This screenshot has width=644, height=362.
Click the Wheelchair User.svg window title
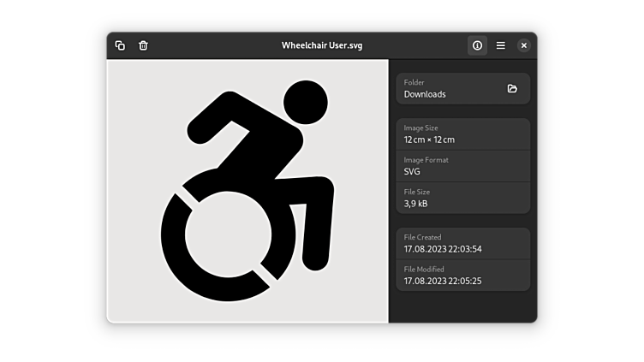322,45
